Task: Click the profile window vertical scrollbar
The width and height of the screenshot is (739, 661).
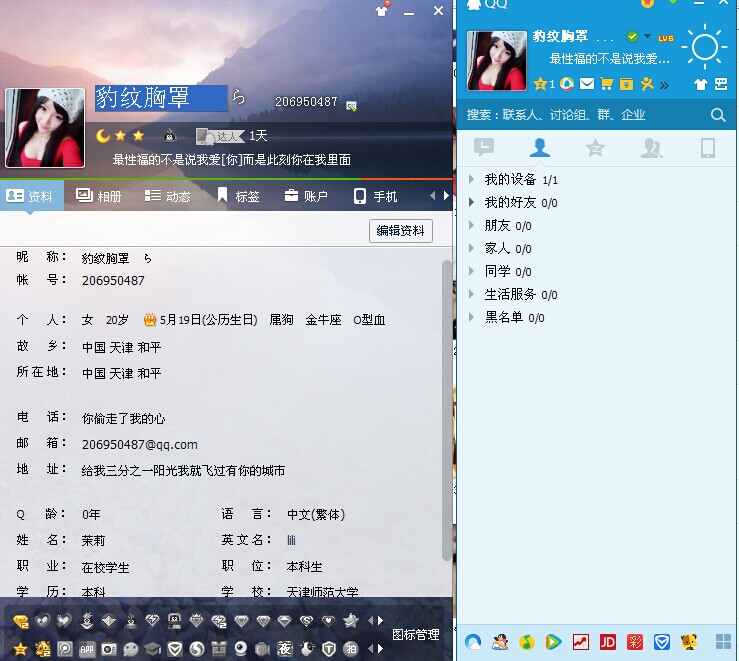Action: click(x=446, y=410)
